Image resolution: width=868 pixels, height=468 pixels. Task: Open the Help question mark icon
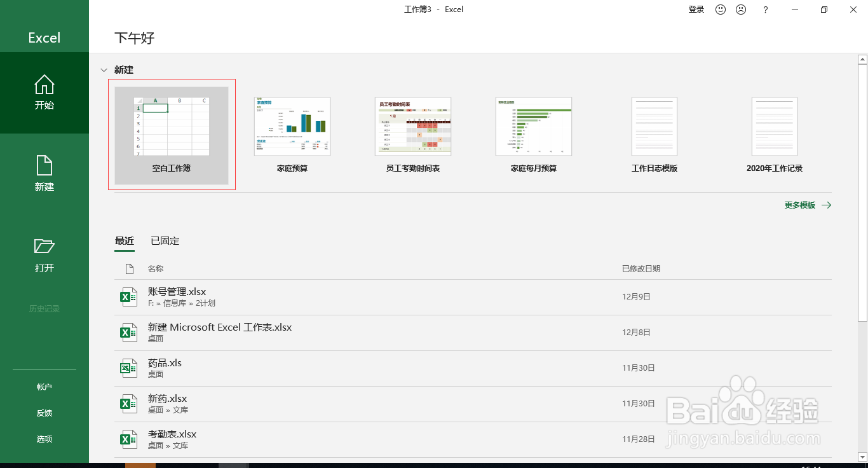(766, 10)
